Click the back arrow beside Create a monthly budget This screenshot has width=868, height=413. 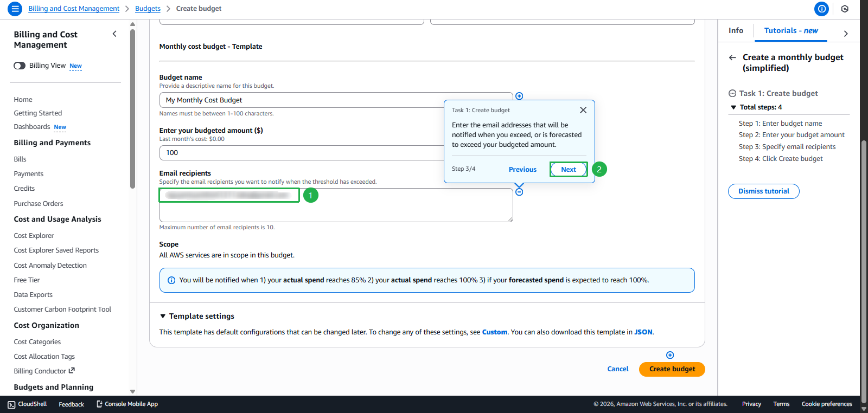[732, 57]
